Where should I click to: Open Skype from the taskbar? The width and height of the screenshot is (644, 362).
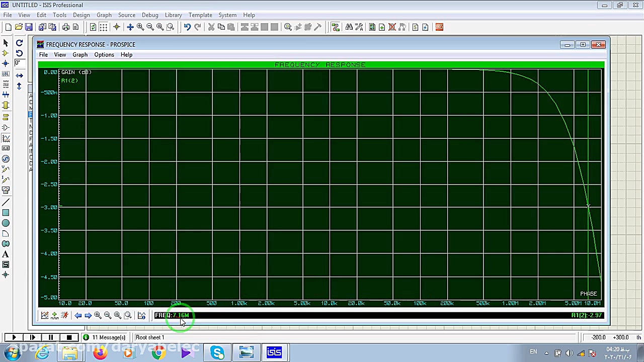click(x=217, y=352)
